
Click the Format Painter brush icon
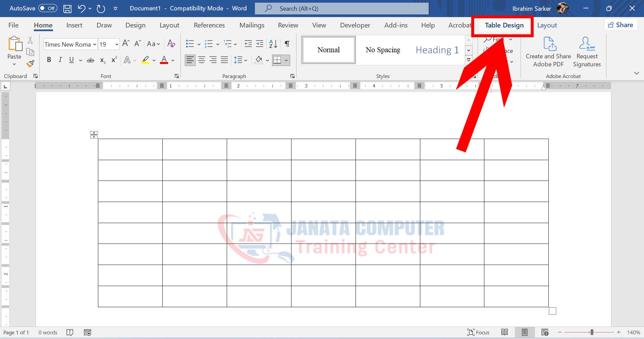(31, 64)
